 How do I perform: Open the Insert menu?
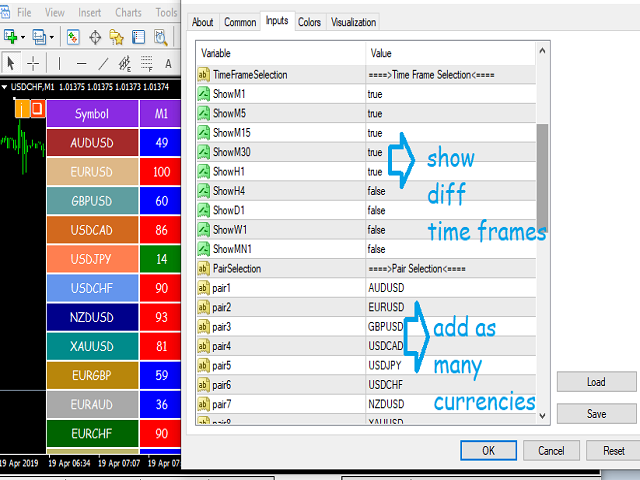pyautogui.click(x=89, y=13)
